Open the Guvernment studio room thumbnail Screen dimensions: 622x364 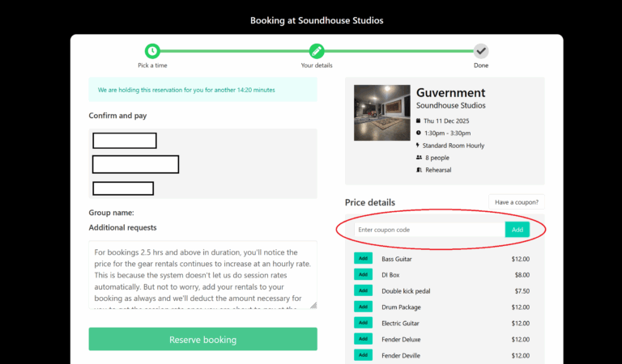coord(381,112)
